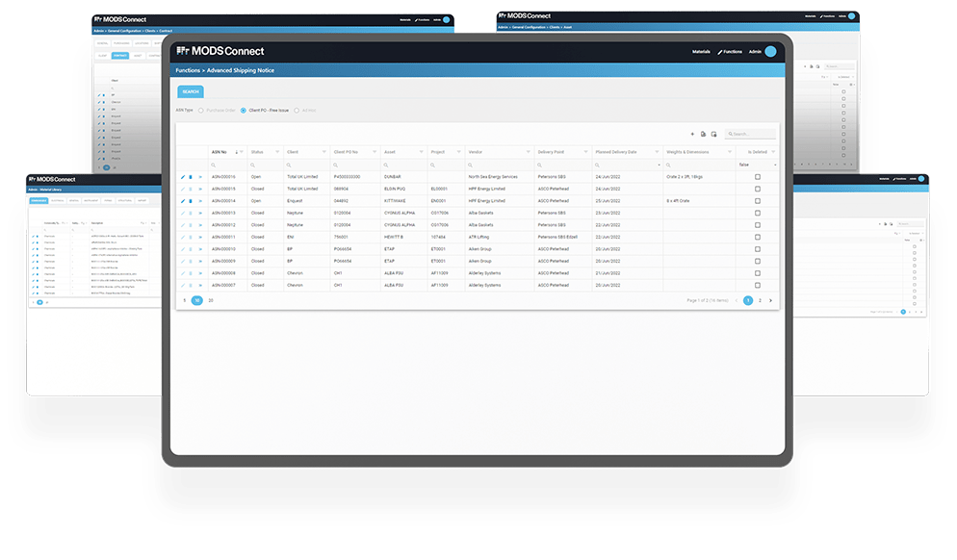
Task: Open the Functions menu in the main window
Action: [x=730, y=52]
